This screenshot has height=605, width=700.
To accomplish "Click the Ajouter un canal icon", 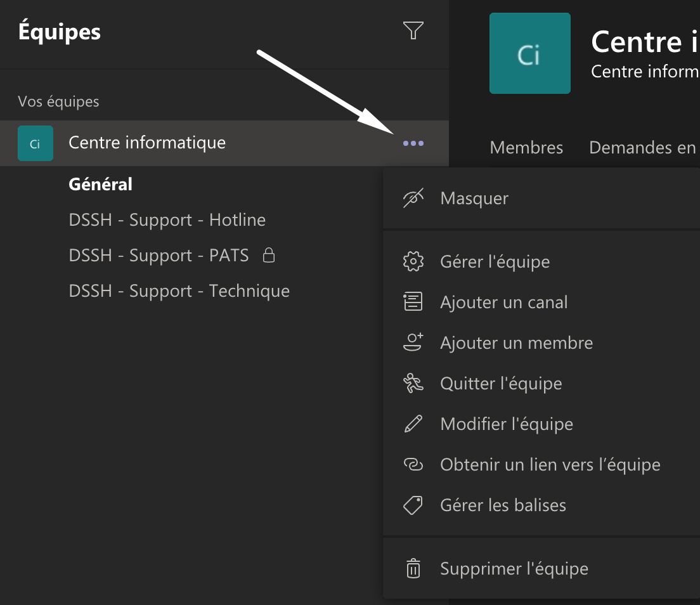I will pos(413,302).
